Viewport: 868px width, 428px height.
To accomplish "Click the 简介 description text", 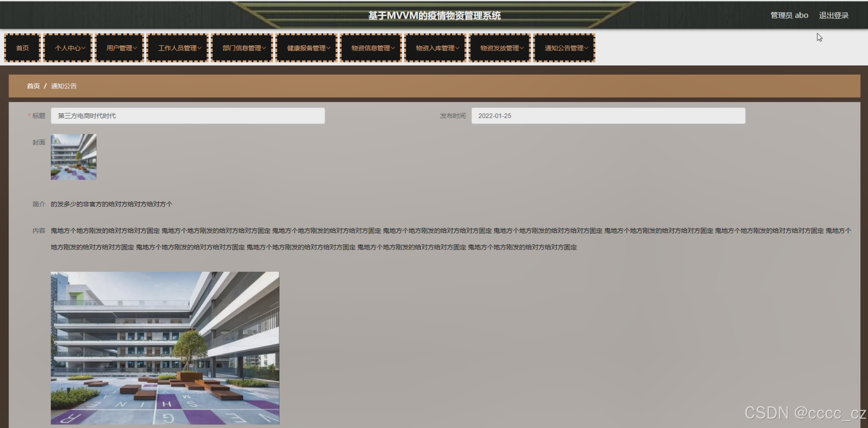I will (x=111, y=204).
